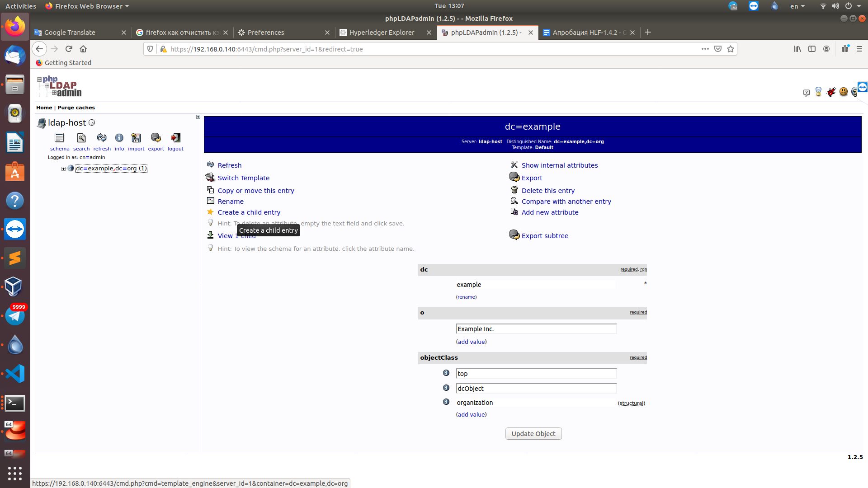Switch to the Preferences tab

coord(266,33)
